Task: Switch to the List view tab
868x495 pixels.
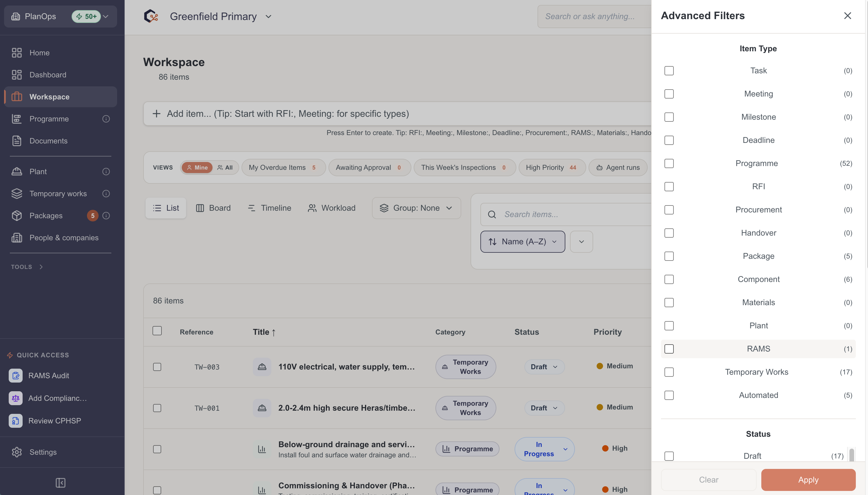Action: click(x=166, y=208)
